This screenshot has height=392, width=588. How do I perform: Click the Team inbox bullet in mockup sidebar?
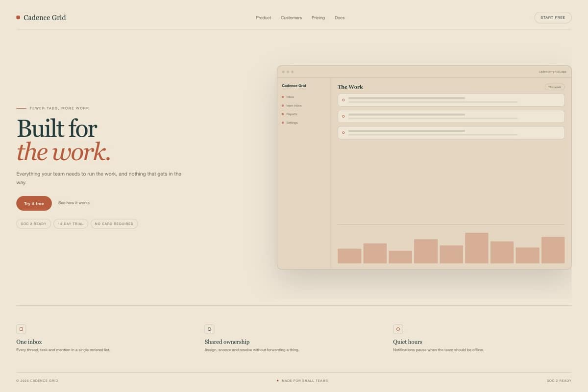(x=283, y=105)
